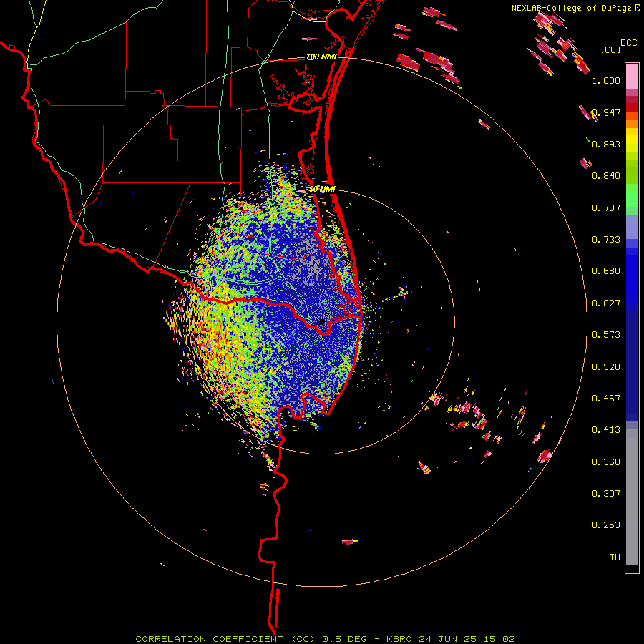Click the 0.413 scale value

coord(606,430)
